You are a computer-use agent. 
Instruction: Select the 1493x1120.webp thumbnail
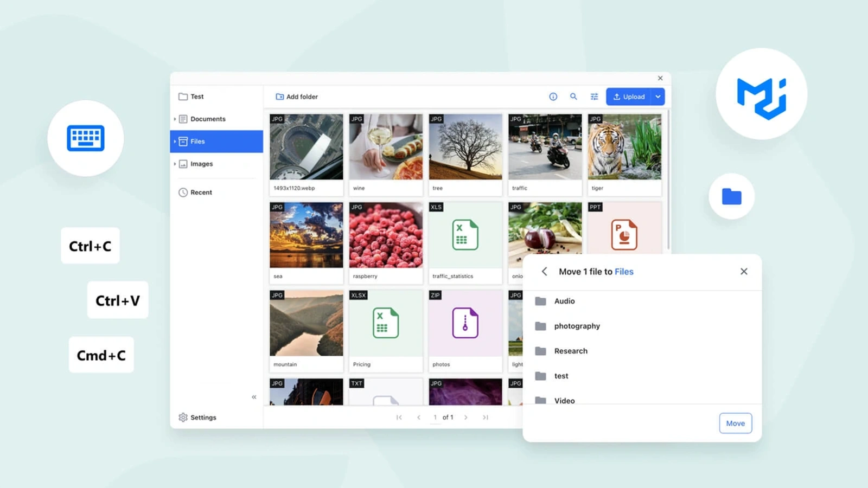pyautogui.click(x=307, y=147)
